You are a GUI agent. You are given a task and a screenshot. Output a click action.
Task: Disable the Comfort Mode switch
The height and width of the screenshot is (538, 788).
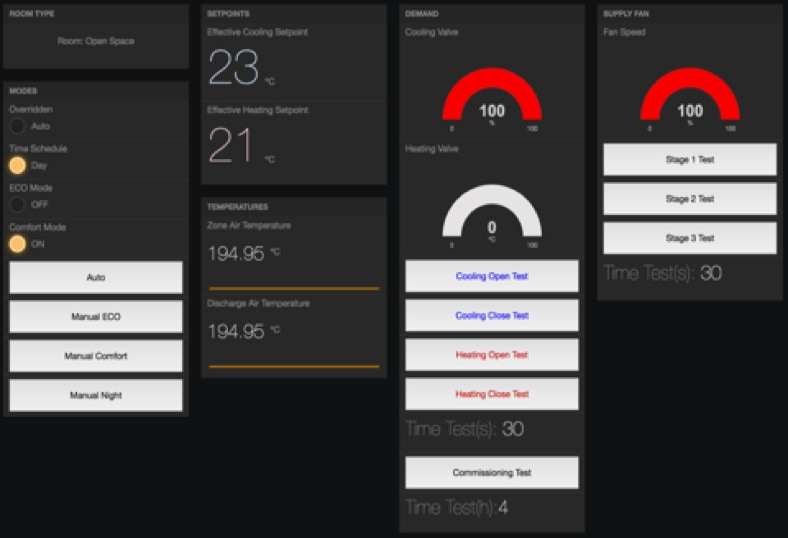18,243
